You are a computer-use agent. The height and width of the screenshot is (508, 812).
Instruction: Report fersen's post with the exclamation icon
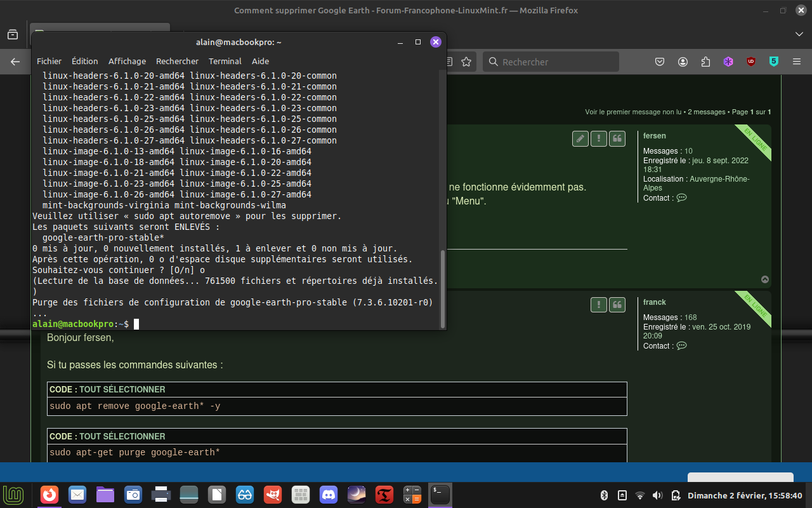coord(599,139)
